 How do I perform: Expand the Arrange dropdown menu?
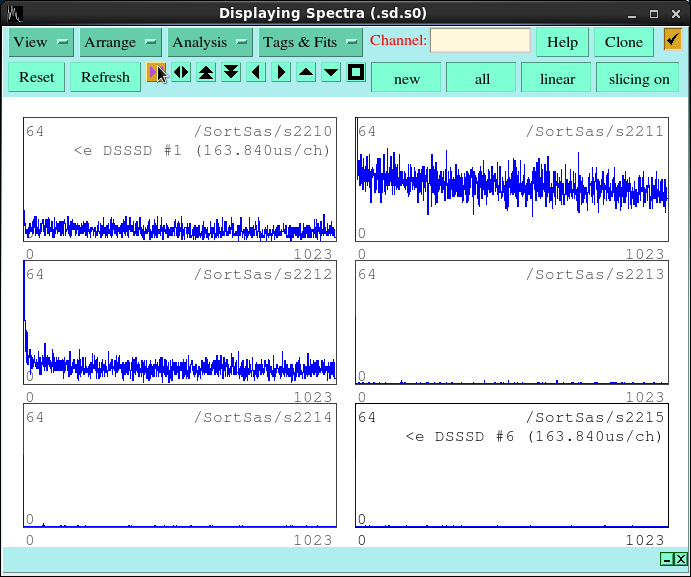point(121,42)
